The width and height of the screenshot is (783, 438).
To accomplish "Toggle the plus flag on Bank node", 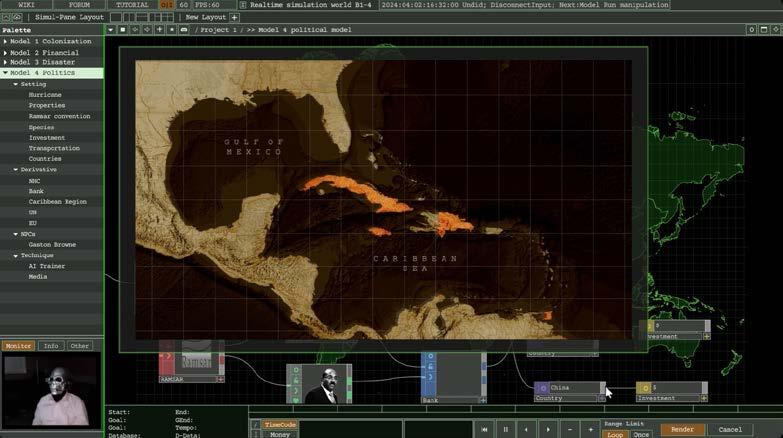I will (483, 401).
